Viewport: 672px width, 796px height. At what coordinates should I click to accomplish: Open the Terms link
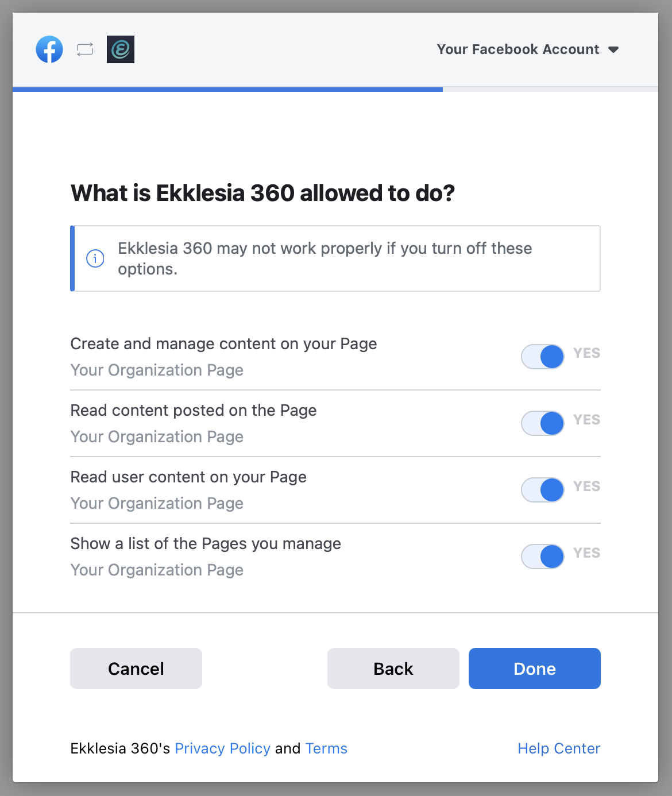click(x=326, y=748)
